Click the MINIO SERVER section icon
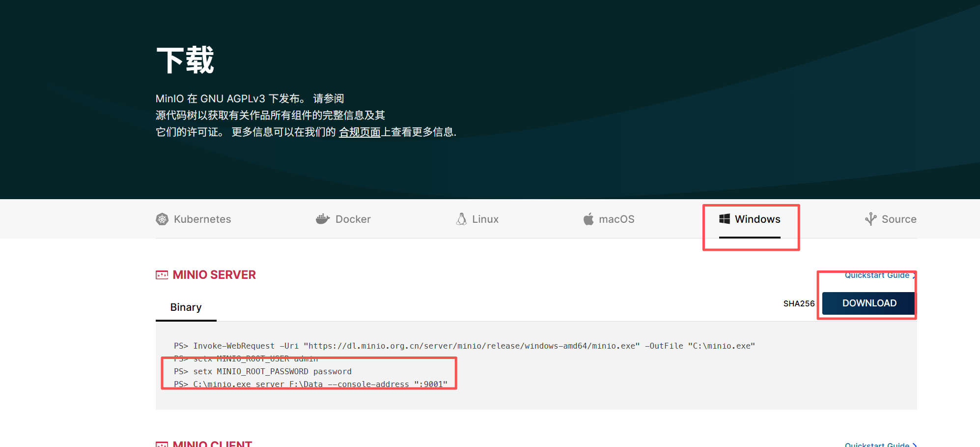Viewport: 980px width, 447px height. click(x=162, y=275)
